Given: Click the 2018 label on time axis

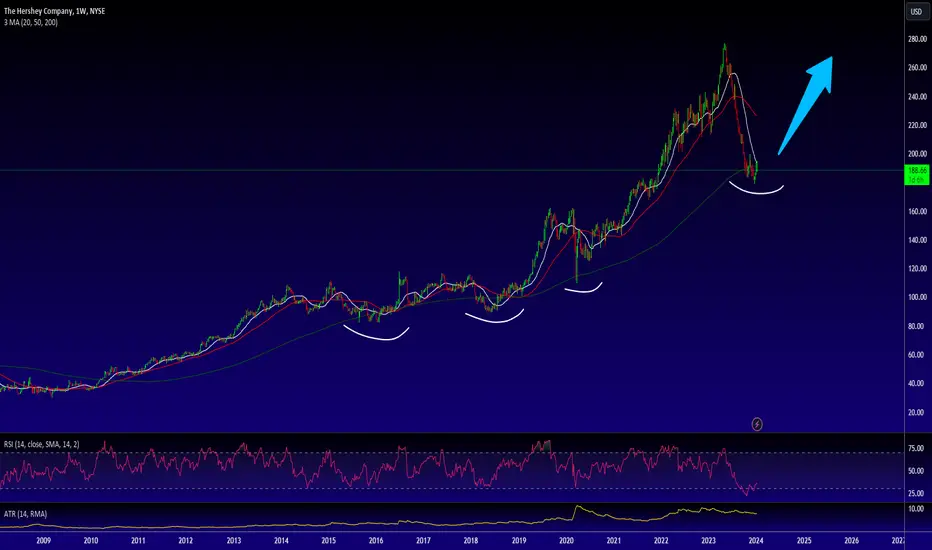Looking at the screenshot, I should click(471, 540).
